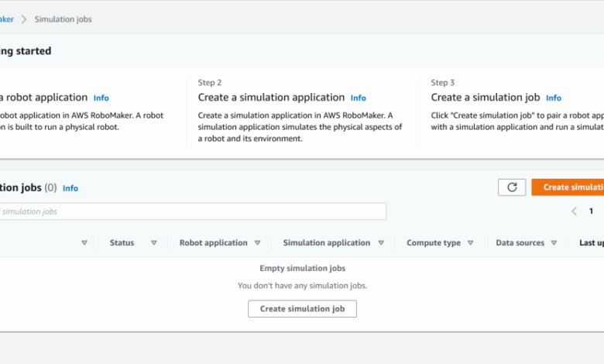Refresh the simulation jobs list
Image resolution: width=604 pixels, height=364 pixels.
coord(512,187)
